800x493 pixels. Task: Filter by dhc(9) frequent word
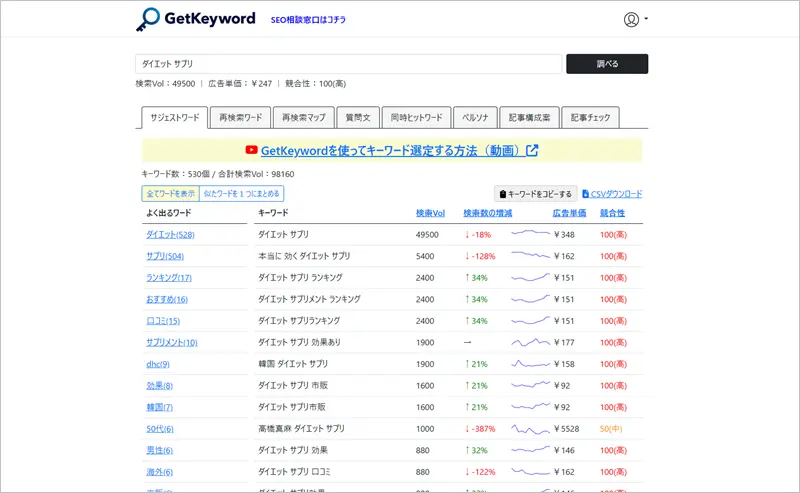pyautogui.click(x=157, y=364)
